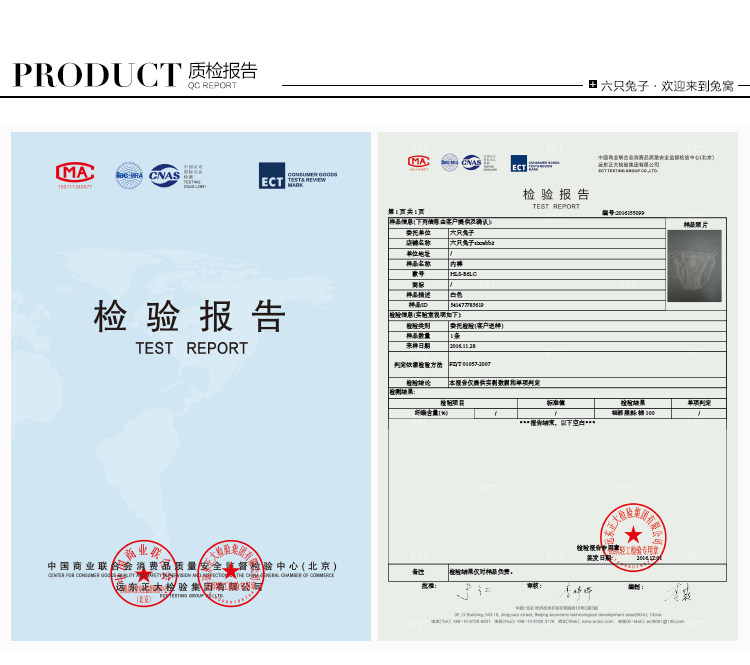Click the 第1页共1页 page indicator
The width and height of the screenshot is (750, 665).
pos(407,212)
